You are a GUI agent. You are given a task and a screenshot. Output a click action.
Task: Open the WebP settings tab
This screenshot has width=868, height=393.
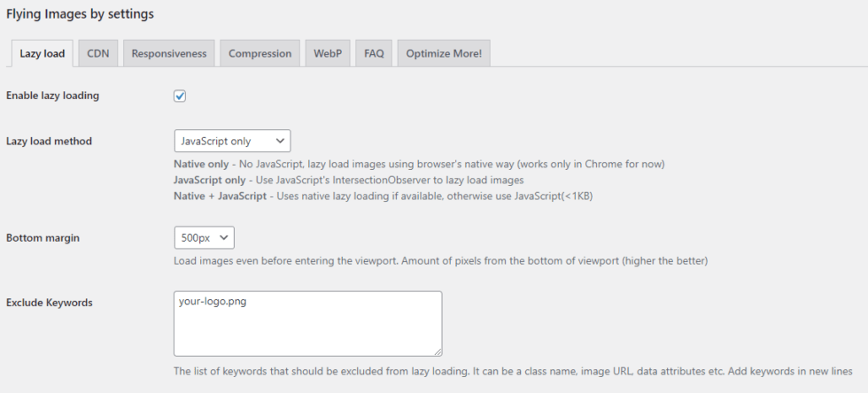coord(328,53)
